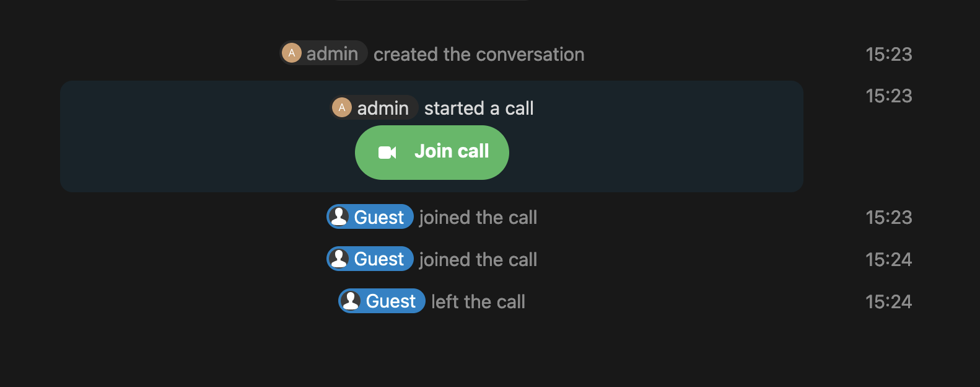This screenshot has height=387, width=980.
Task: Click the video camera icon on Join call
Action: pyautogui.click(x=387, y=151)
